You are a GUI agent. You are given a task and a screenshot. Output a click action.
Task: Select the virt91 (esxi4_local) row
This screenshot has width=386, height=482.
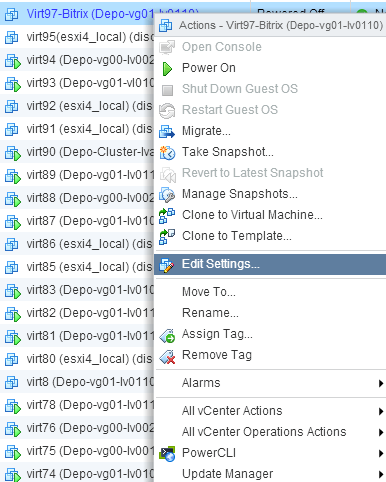point(77,129)
